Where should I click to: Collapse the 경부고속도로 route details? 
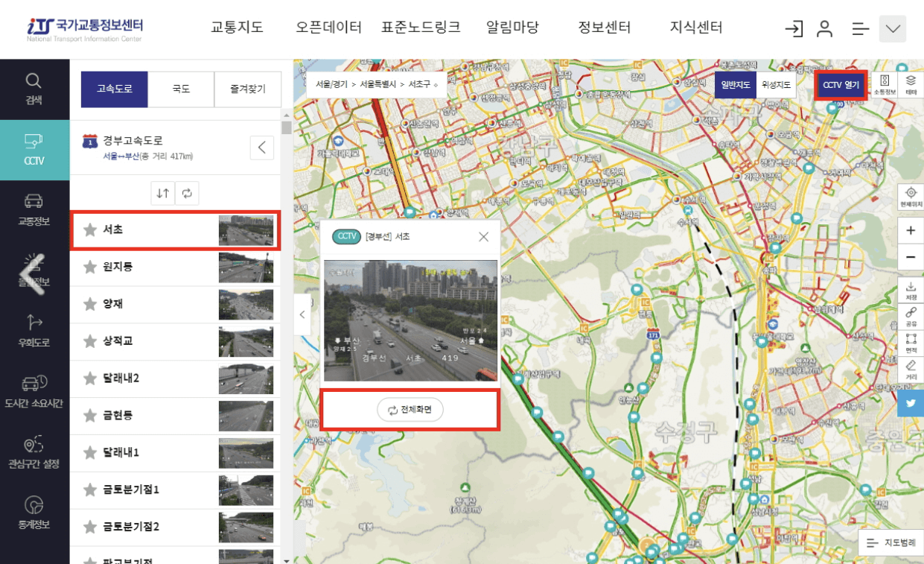261,148
